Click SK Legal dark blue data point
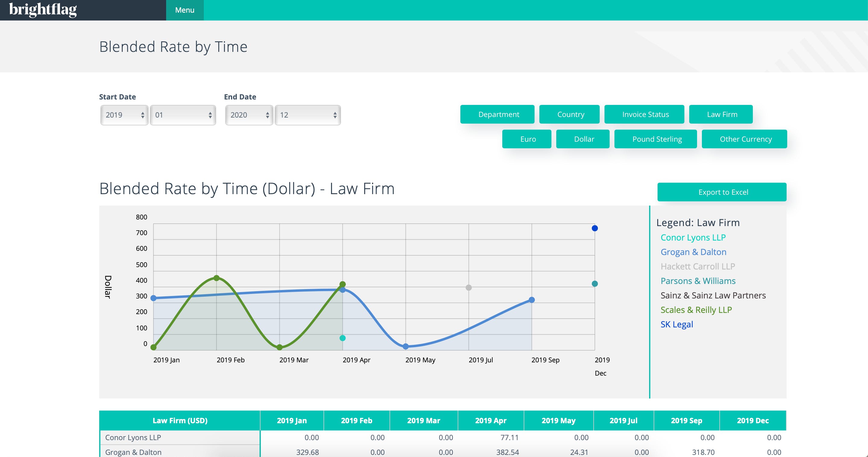The image size is (868, 457). coord(595,228)
